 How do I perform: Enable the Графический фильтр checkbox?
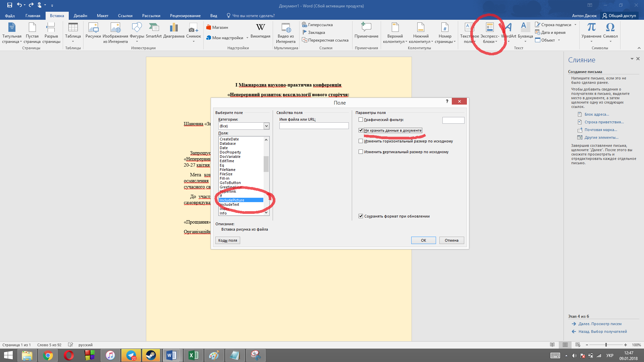(x=361, y=120)
